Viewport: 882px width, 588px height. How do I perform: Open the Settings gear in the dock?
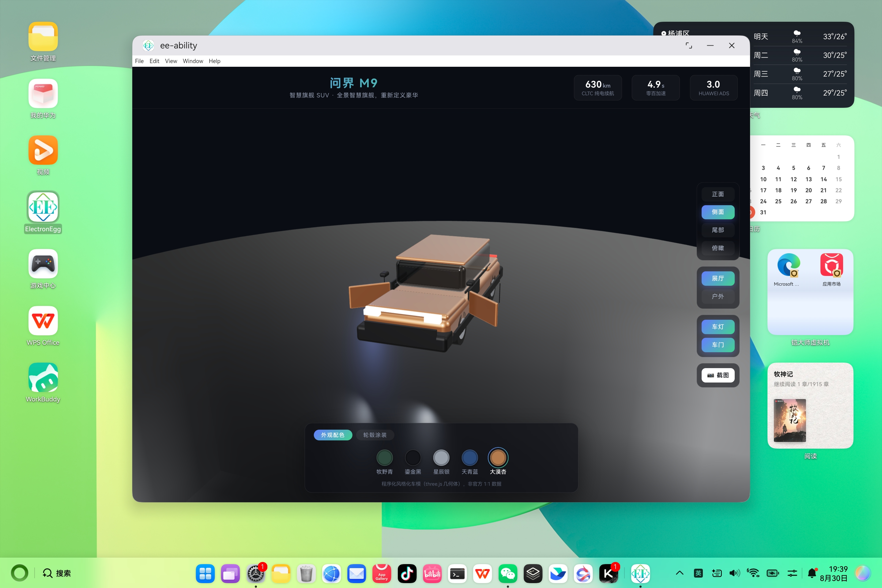pyautogui.click(x=256, y=573)
